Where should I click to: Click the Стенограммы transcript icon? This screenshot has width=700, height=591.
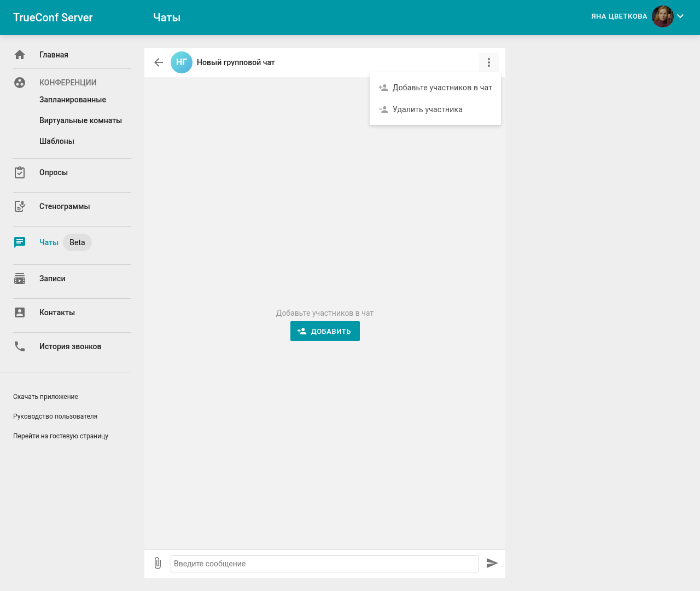[20, 206]
